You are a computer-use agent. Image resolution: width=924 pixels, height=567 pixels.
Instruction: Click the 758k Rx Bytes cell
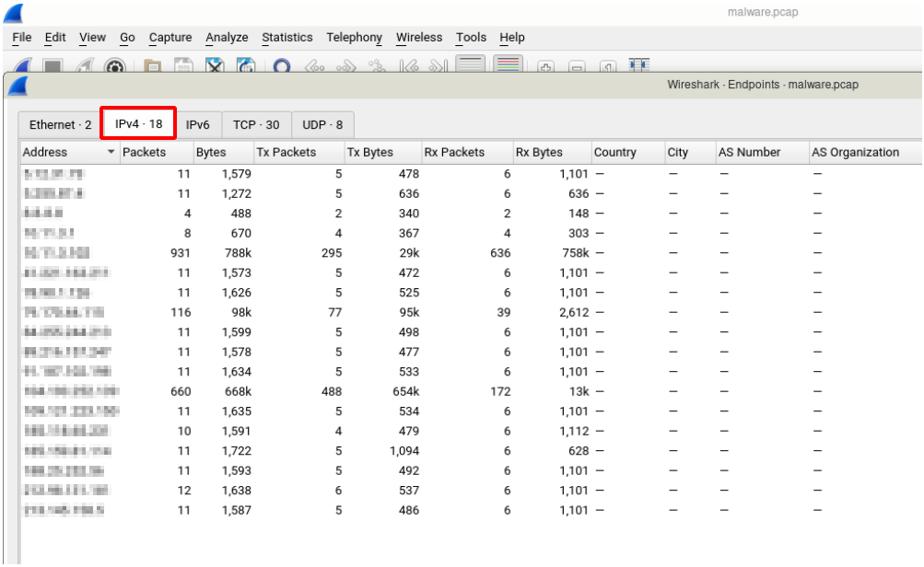[576, 252]
